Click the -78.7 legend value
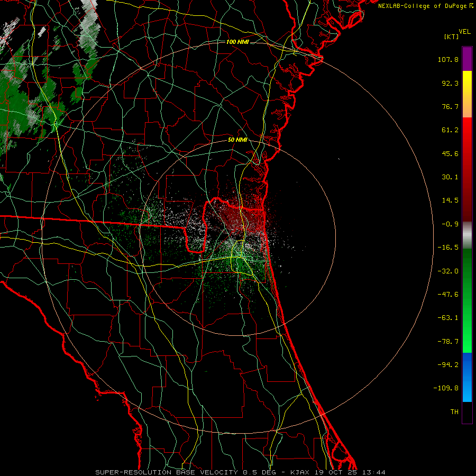 (448, 342)
